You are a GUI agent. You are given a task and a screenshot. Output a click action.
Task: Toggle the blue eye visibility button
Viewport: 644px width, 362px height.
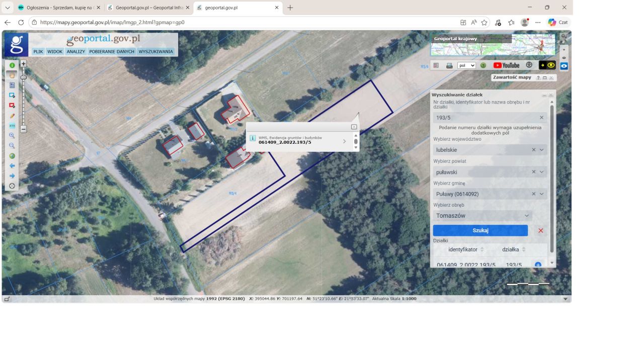[x=564, y=66]
